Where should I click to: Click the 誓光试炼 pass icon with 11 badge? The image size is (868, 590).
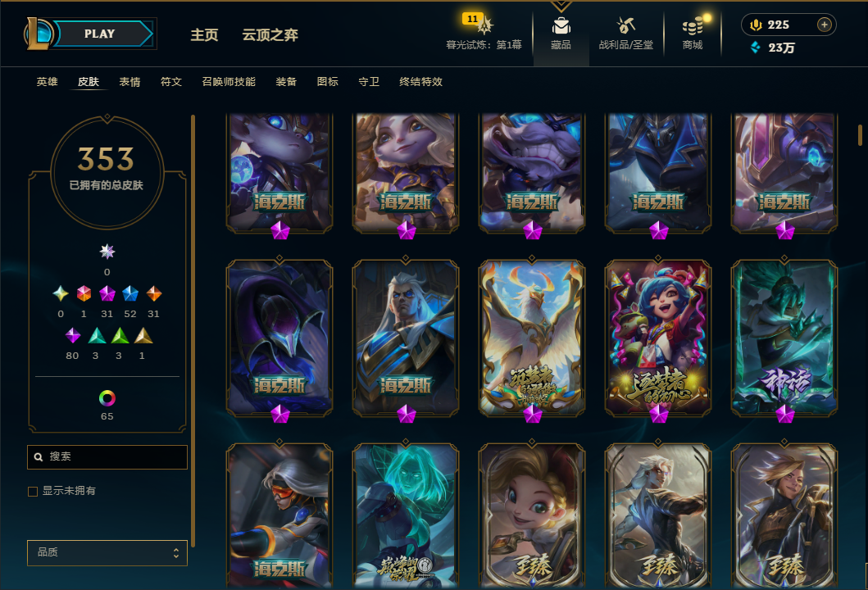479,23
